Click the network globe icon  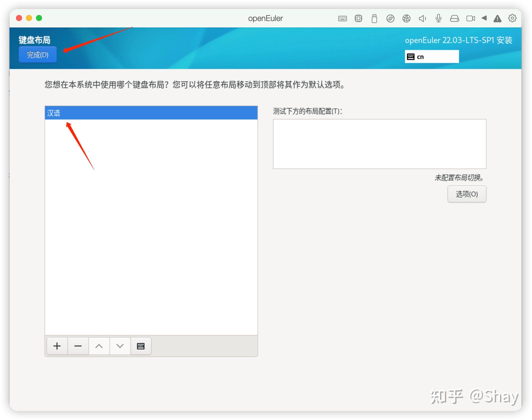click(x=406, y=18)
